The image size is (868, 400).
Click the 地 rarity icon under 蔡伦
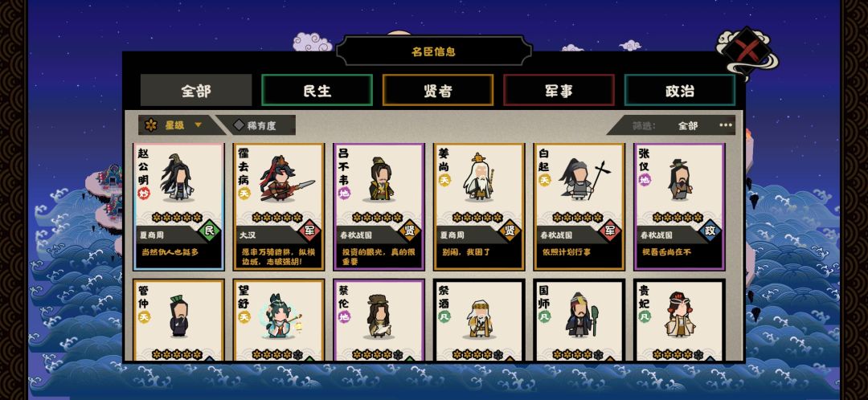[344, 317]
